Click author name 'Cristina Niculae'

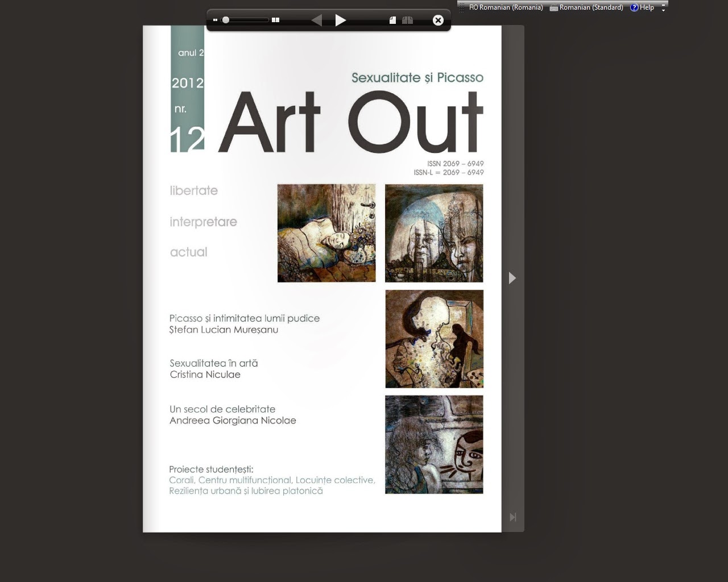205,375
